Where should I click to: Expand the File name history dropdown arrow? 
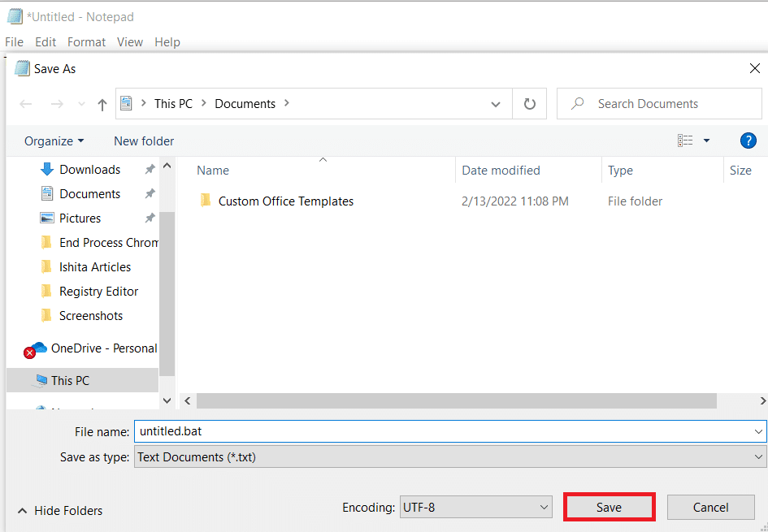pos(759,431)
